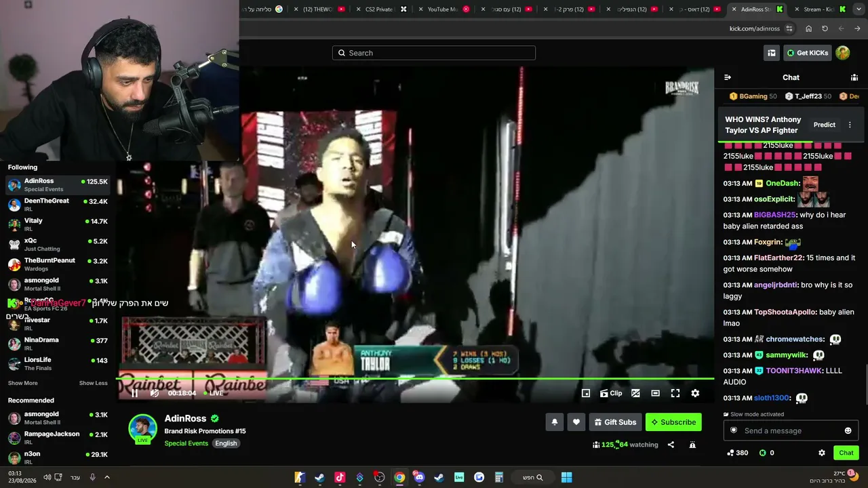This screenshot has width=868, height=488.
Task: Click the English language tag
Action: pos(226,443)
